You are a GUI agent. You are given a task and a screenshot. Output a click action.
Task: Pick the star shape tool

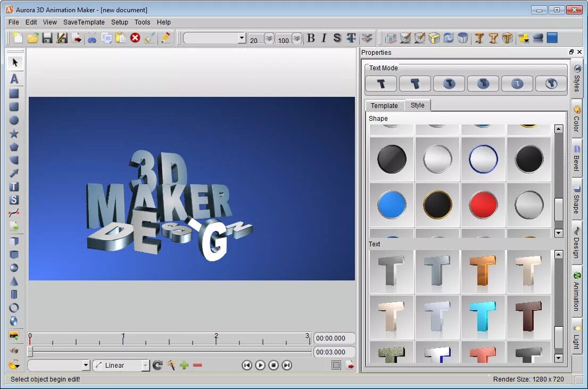tap(15, 134)
